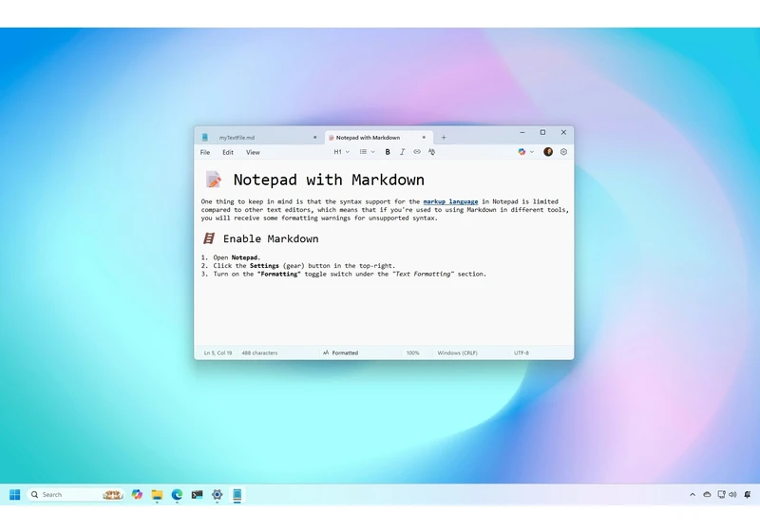
Task: Open the Windows Start menu
Action: point(15,494)
